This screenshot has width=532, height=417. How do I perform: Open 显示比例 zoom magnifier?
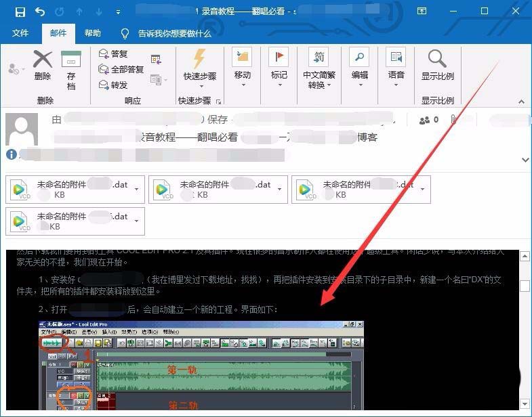pyautogui.click(x=437, y=66)
